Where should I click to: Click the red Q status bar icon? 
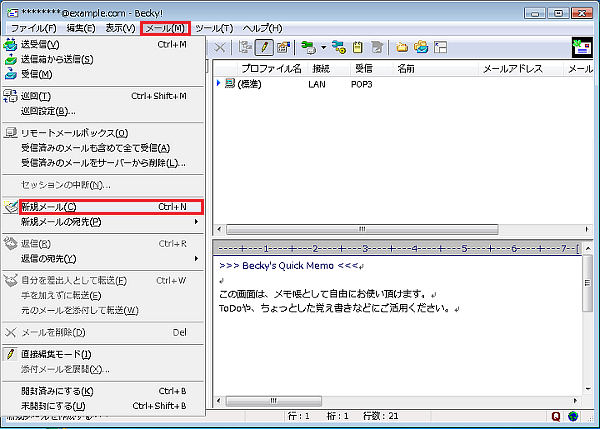[556, 416]
